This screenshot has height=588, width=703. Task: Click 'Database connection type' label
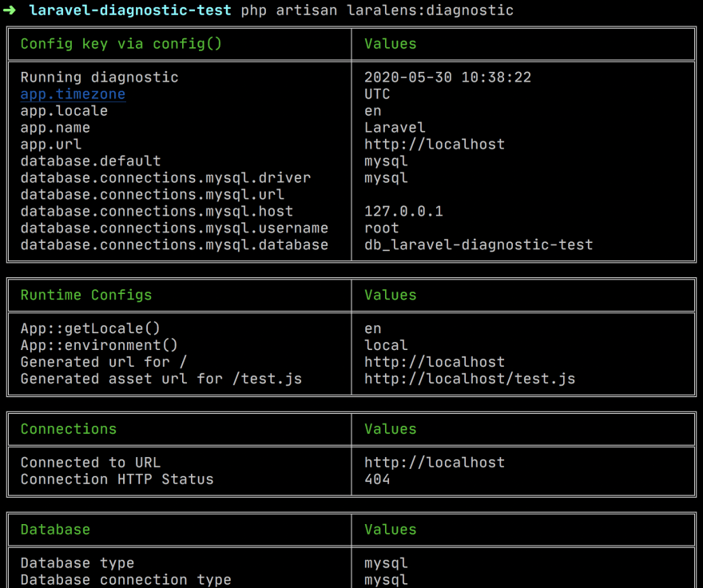click(x=126, y=580)
